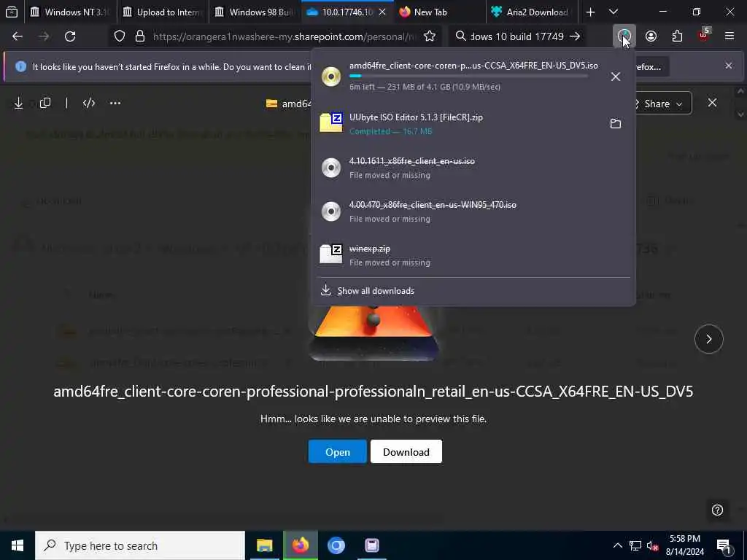Go back with the browser back arrow

coord(18,36)
